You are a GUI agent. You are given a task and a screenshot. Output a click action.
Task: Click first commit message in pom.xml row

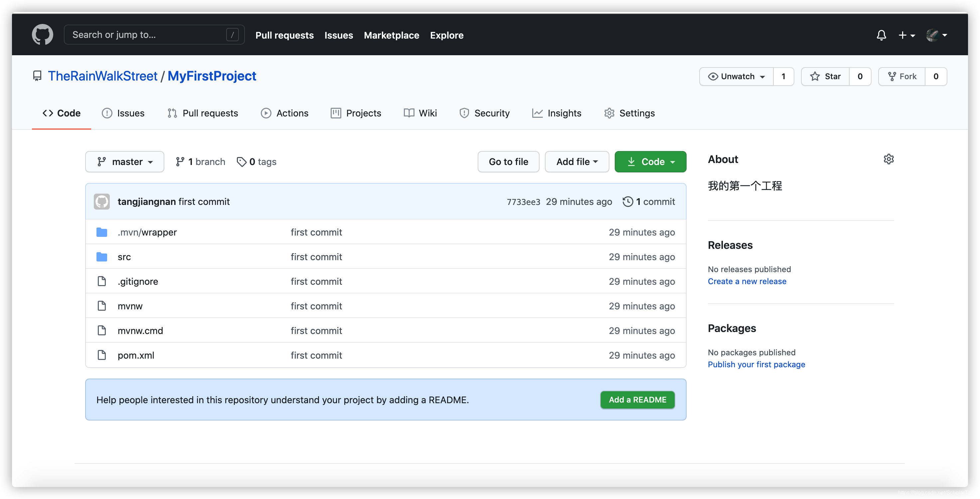pyautogui.click(x=316, y=355)
